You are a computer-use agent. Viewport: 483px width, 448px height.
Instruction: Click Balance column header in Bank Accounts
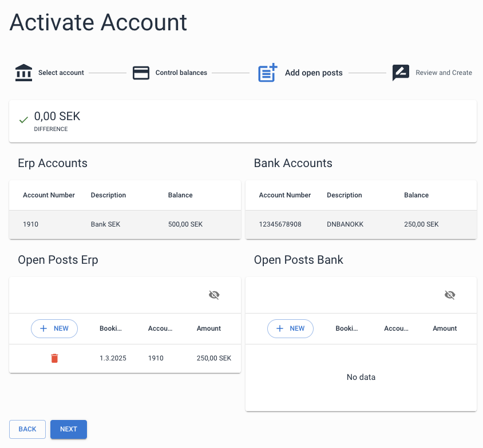click(416, 195)
